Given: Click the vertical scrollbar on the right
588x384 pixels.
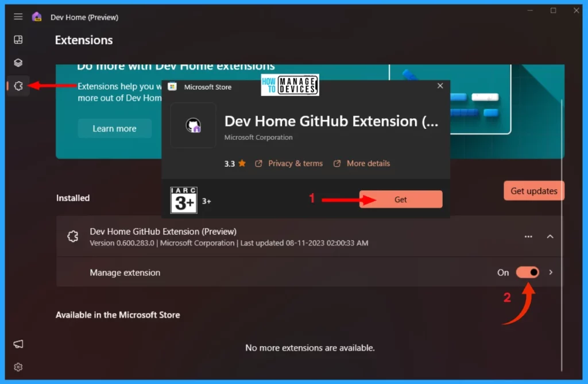Looking at the screenshot, I should [562, 235].
